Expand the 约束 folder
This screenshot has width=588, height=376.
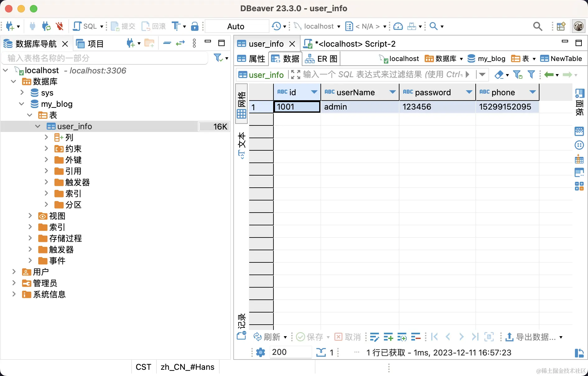point(46,149)
